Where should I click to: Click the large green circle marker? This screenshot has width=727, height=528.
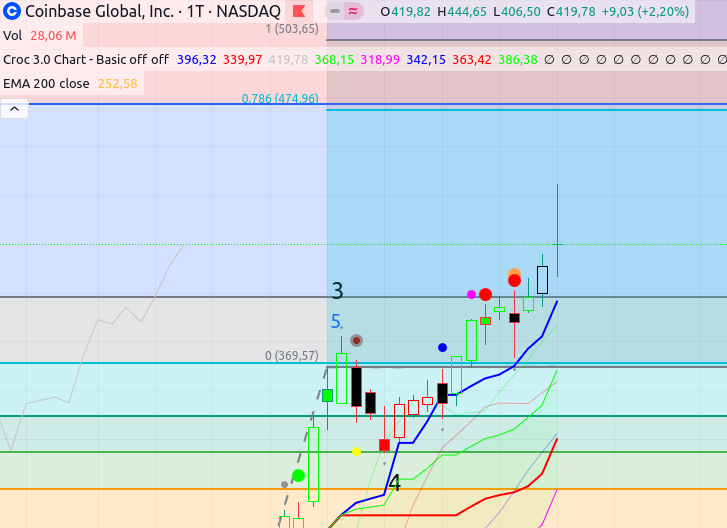click(x=298, y=475)
